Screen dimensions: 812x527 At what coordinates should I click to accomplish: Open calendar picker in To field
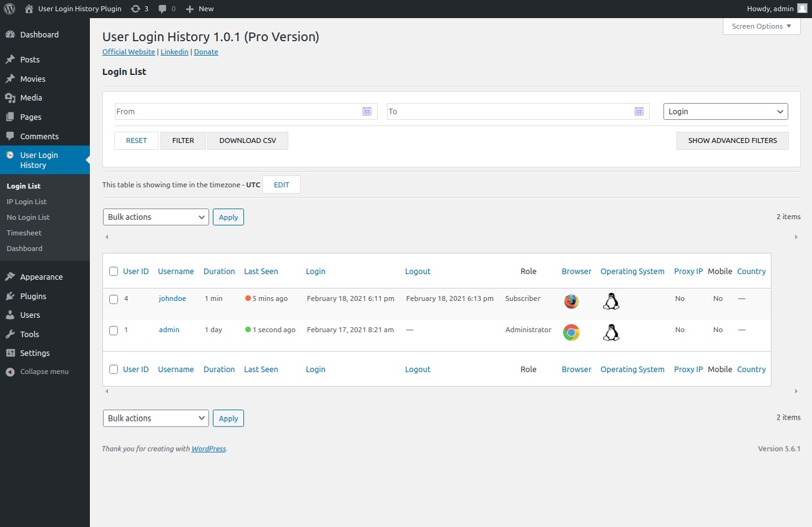point(639,111)
